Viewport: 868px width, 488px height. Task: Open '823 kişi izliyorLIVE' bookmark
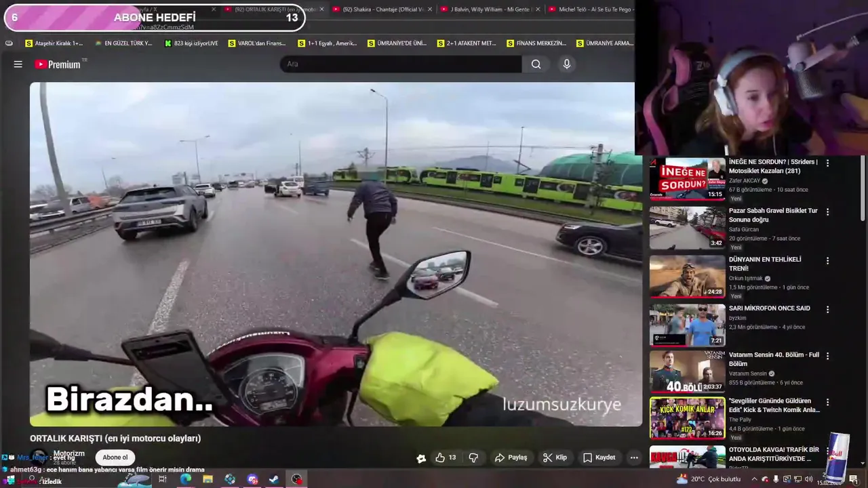191,43
